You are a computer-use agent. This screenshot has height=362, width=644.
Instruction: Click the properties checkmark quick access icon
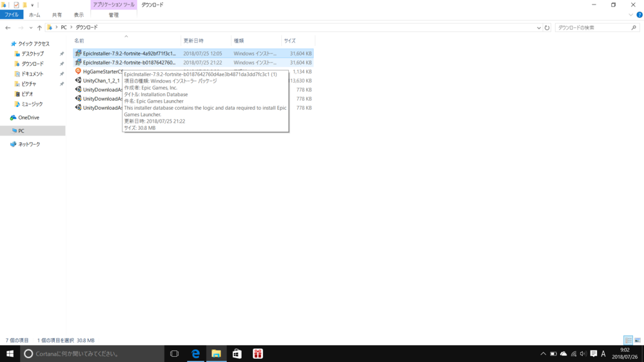tap(16, 5)
